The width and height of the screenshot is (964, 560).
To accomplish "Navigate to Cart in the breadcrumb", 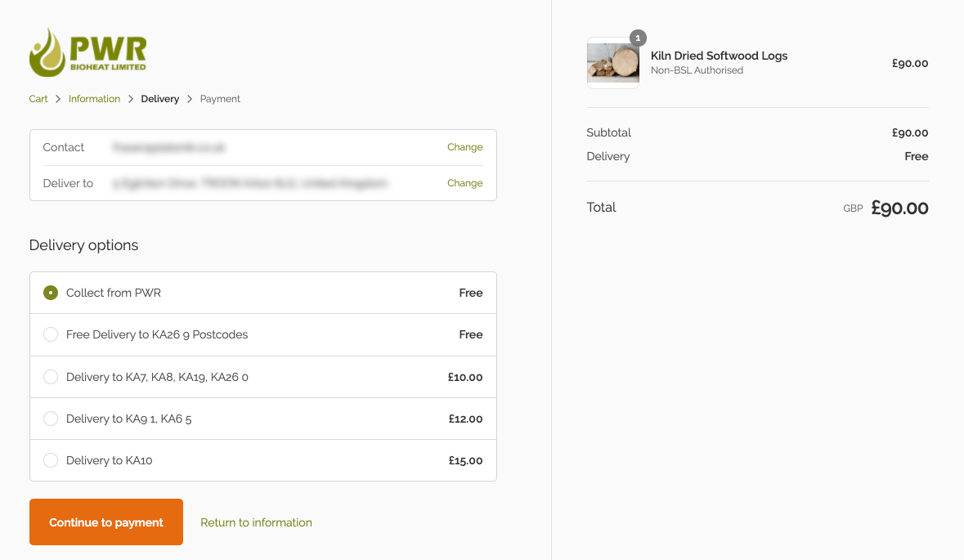I will pos(38,98).
